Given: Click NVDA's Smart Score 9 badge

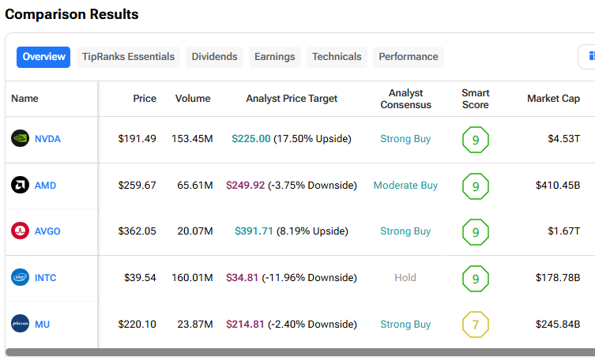Looking at the screenshot, I should pos(475,140).
